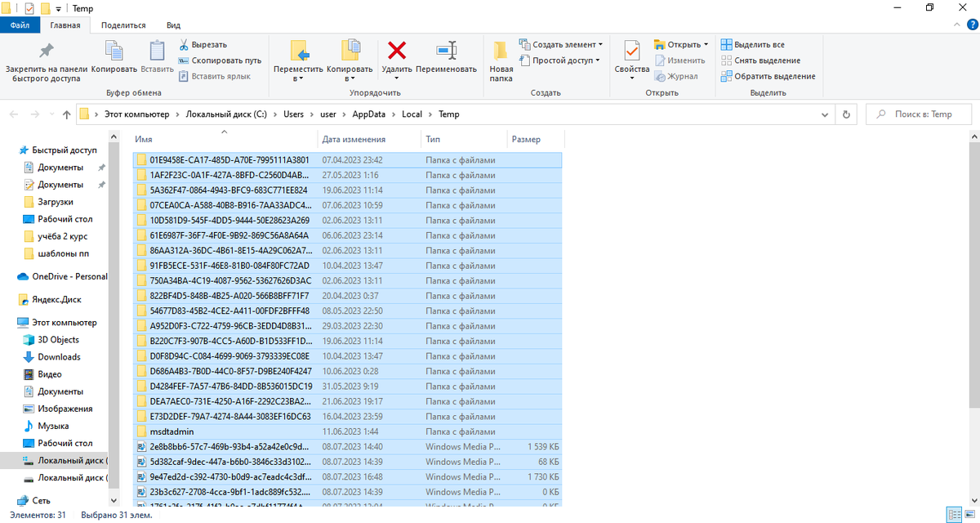Viewport: 980px width, 523px height.
Task: Create a new folder with Новая папка
Action: point(501,62)
